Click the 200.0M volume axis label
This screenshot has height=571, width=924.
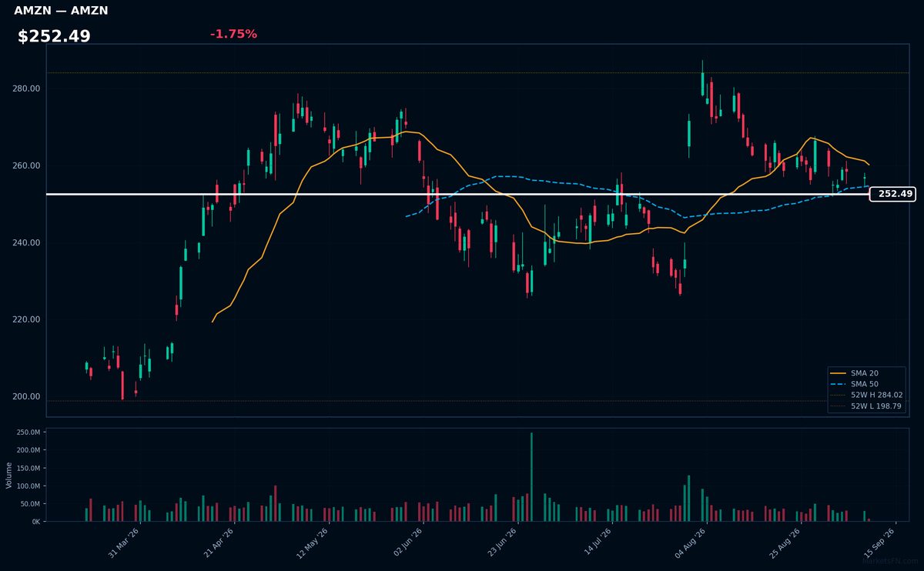pyautogui.click(x=28, y=450)
